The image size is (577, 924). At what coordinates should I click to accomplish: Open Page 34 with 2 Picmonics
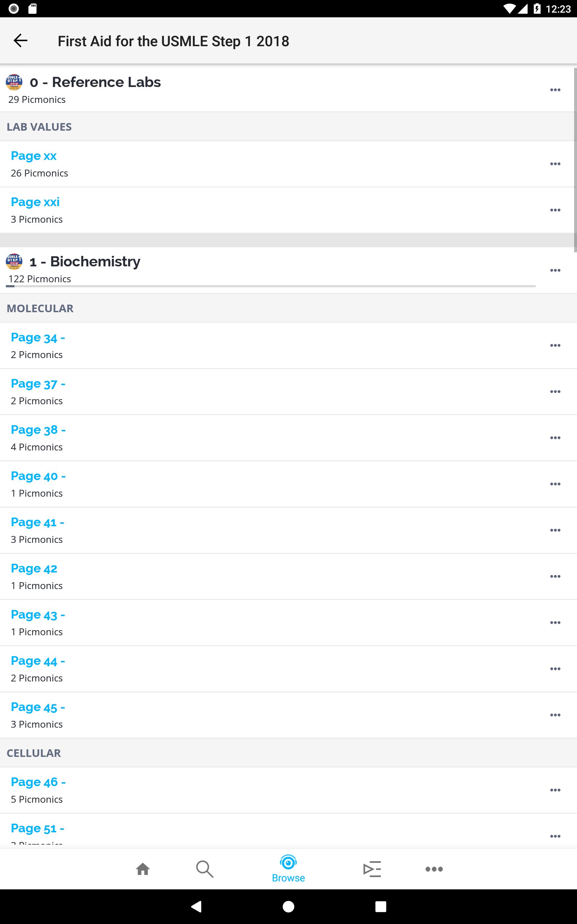(x=38, y=338)
